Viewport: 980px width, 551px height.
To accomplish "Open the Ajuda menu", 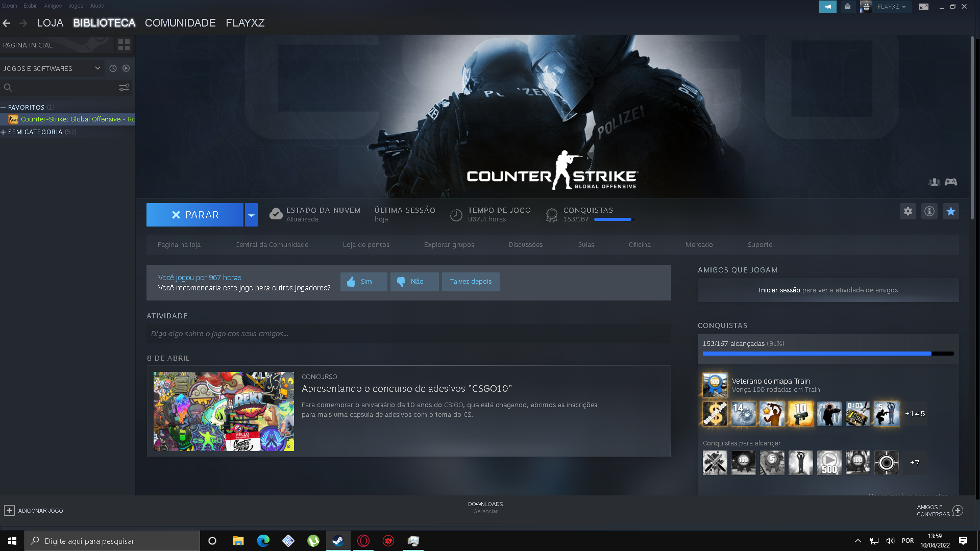I will pos(97,6).
